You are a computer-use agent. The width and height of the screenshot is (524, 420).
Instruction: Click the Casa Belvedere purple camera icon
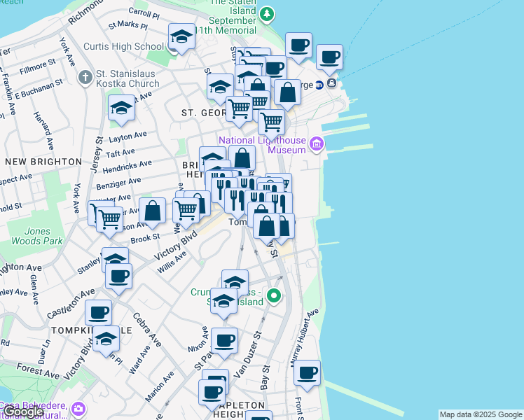point(78,407)
